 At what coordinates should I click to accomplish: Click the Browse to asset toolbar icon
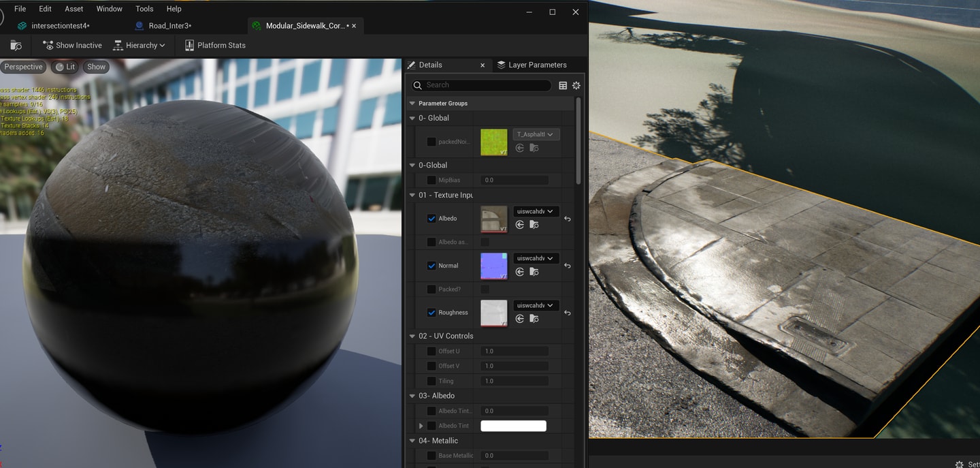16,46
